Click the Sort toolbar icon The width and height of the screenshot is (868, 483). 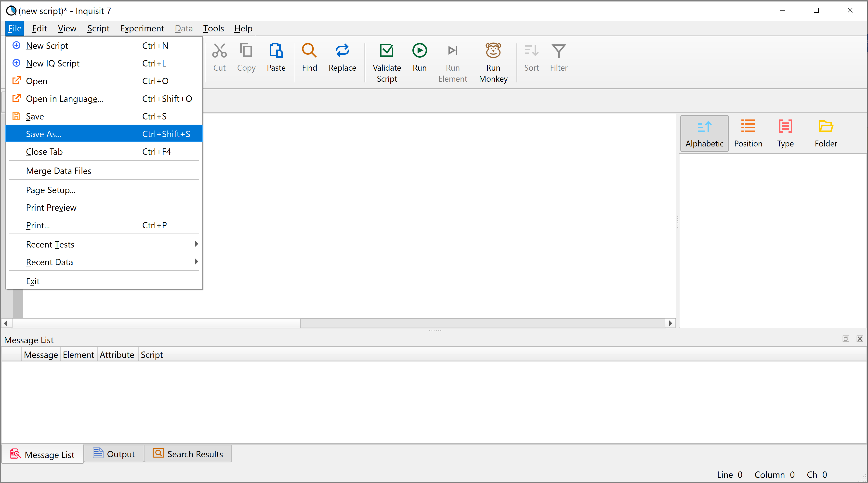[x=531, y=51]
